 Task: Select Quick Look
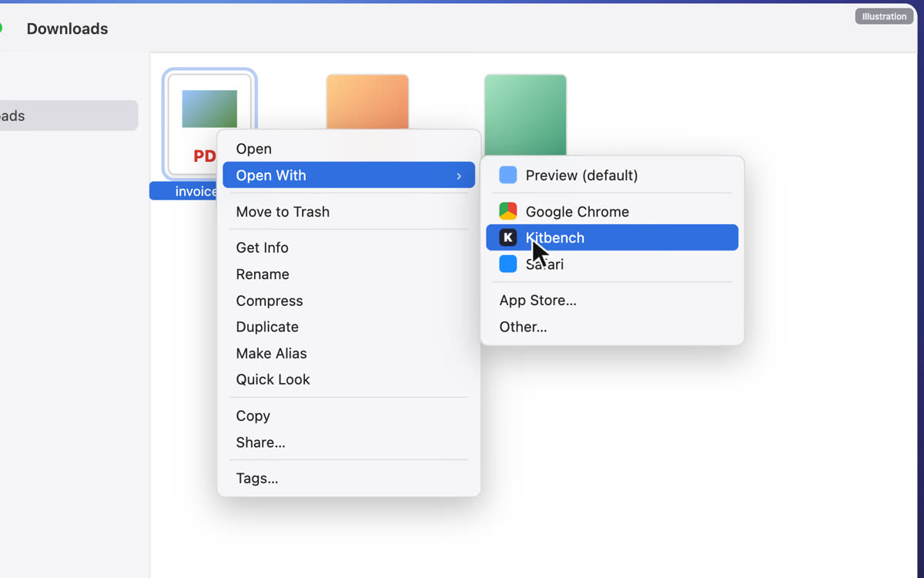coord(349,379)
